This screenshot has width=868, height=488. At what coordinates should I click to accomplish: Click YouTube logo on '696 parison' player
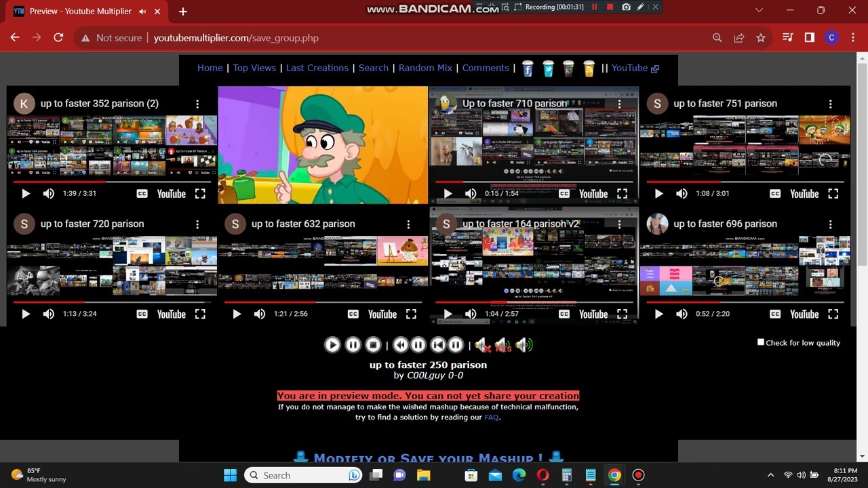pos(804,314)
